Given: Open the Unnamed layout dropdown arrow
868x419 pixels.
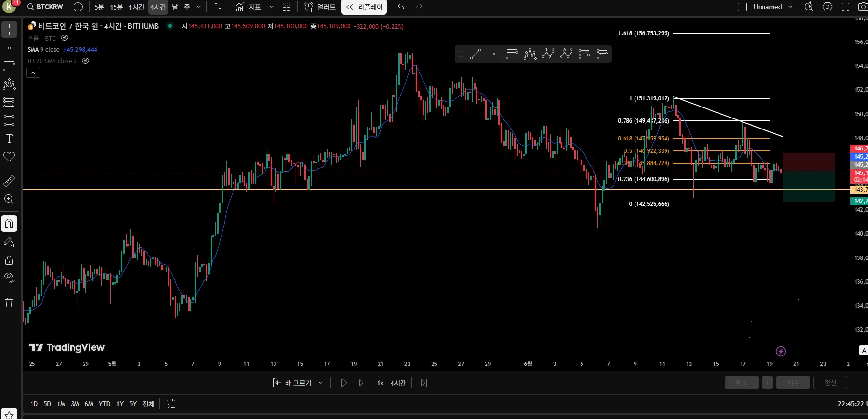Looking at the screenshot, I should point(790,7).
